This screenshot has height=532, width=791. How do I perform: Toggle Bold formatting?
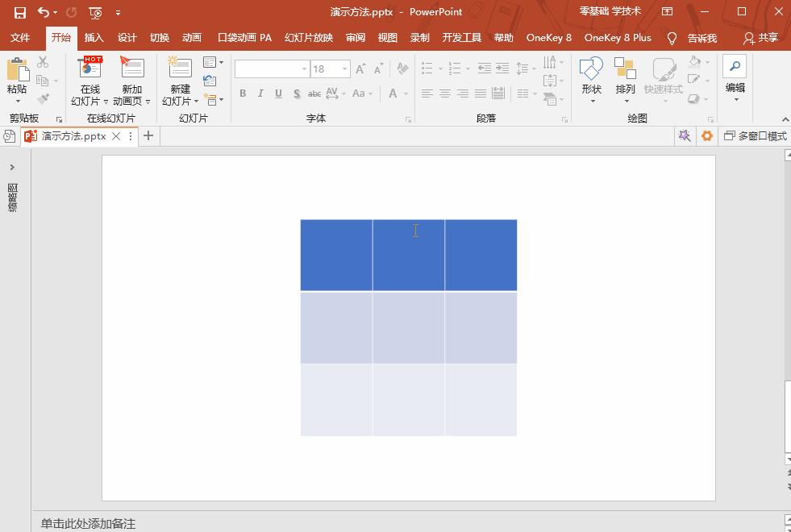[243, 94]
